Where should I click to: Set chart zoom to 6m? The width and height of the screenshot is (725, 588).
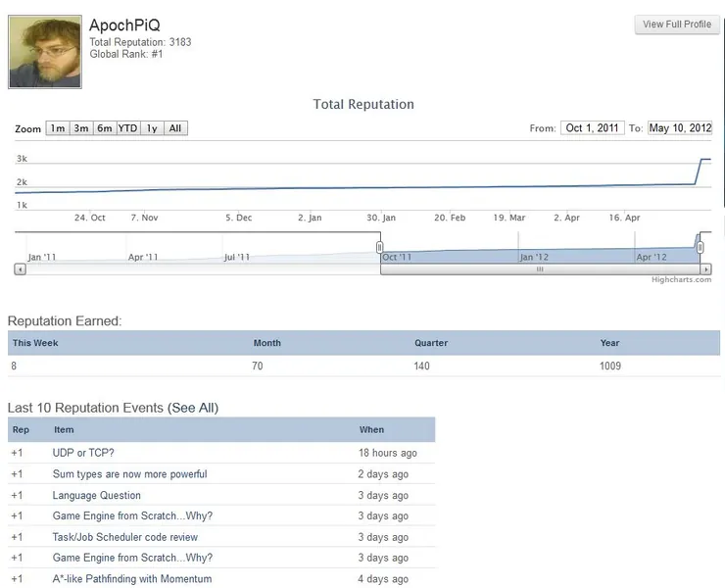105,128
